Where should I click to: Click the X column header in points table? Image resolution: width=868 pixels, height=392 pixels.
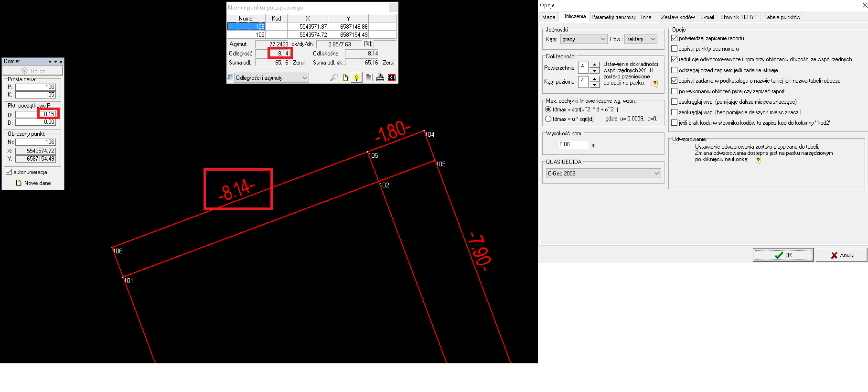coord(308,19)
